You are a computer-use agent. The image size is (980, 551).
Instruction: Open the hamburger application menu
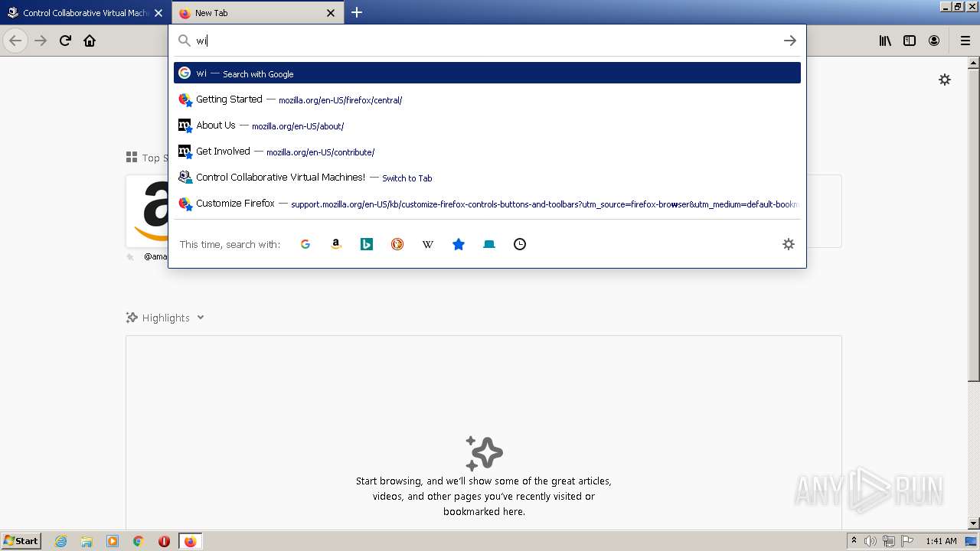click(965, 41)
